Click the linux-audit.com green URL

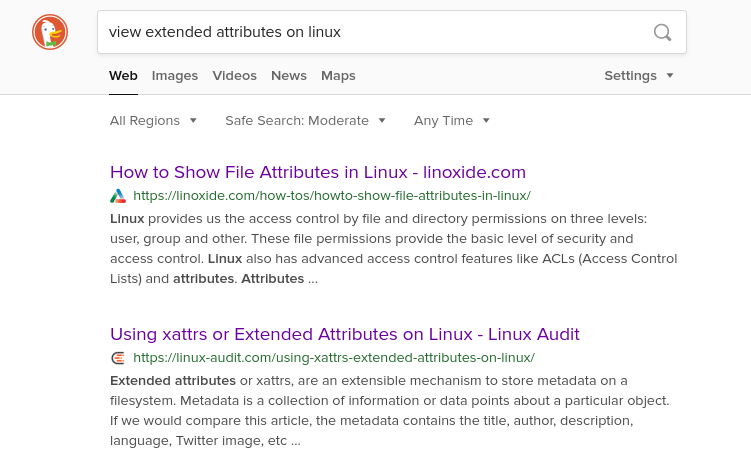point(334,358)
